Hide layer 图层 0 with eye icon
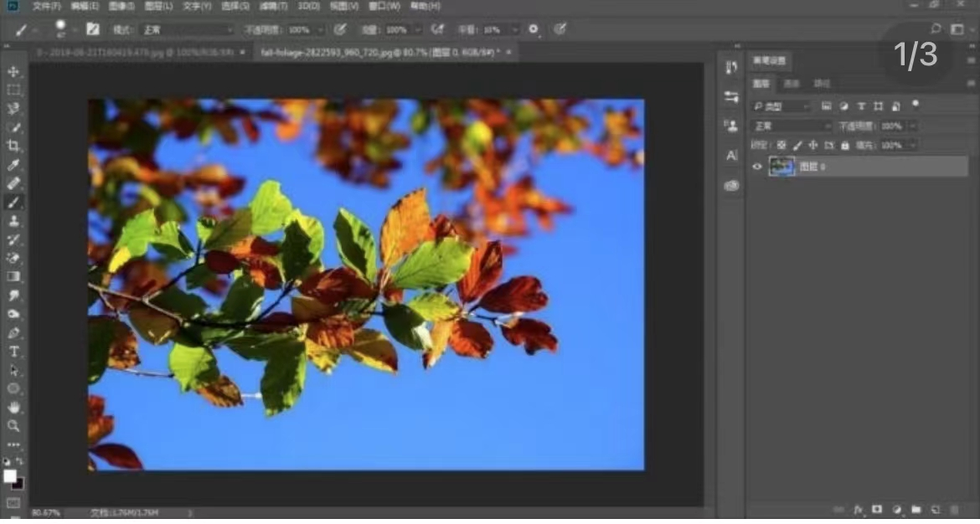980x524 pixels. (758, 167)
